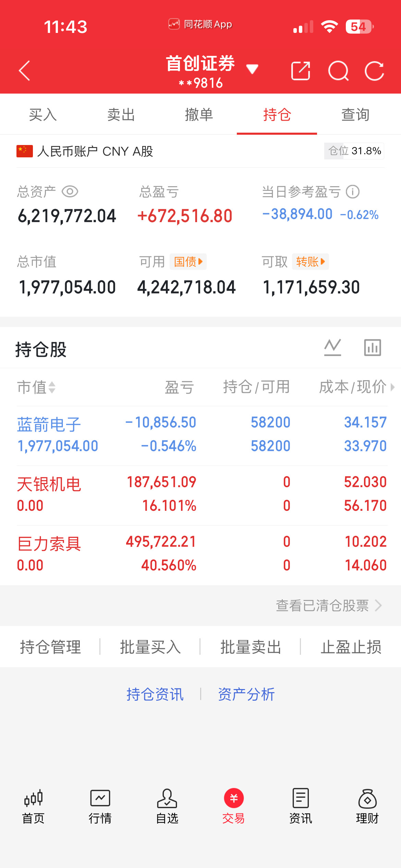Go to 行情 in bottom navigation
401x868 pixels.
coord(100,807)
